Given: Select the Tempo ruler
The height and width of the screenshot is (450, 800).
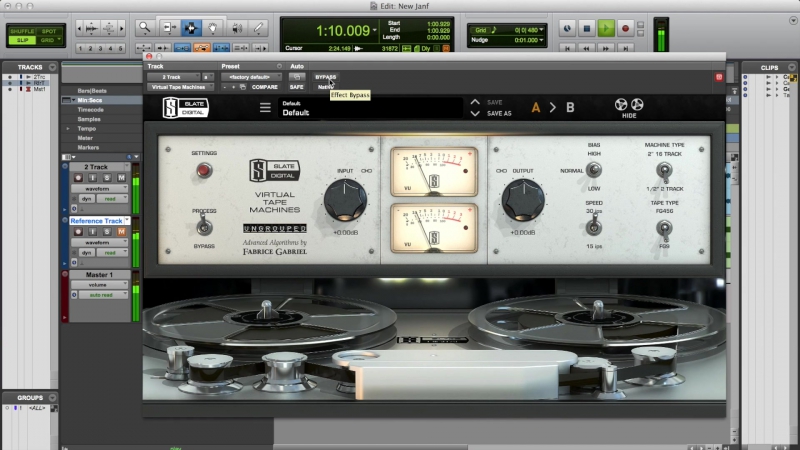Looking at the screenshot, I should (87, 129).
